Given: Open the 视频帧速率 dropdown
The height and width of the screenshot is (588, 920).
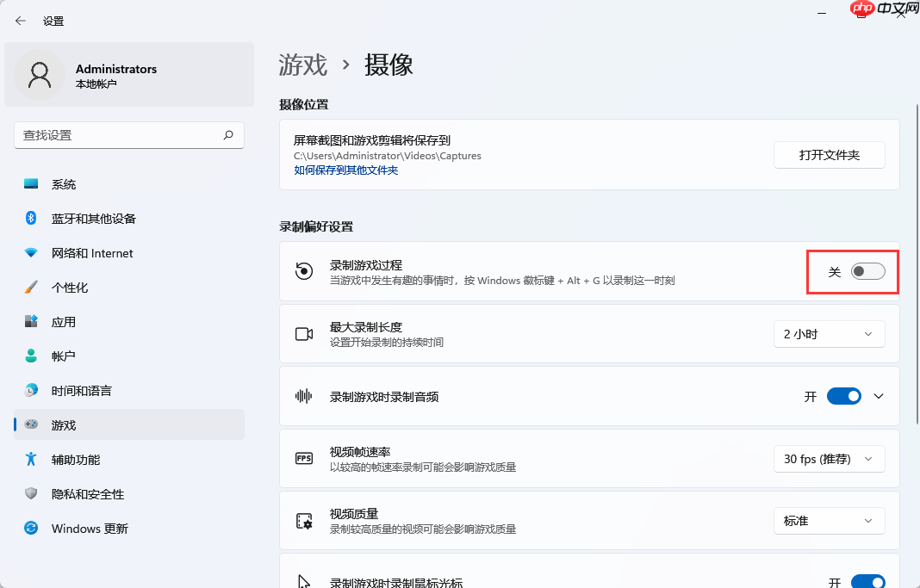Looking at the screenshot, I should point(829,458).
